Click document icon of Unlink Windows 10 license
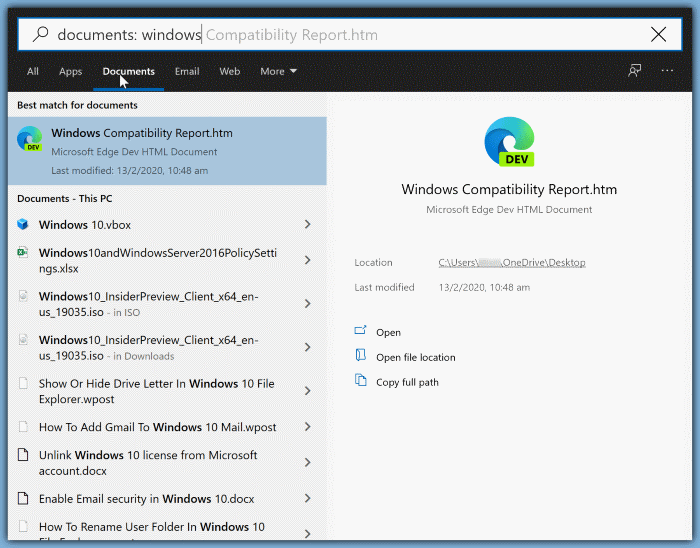 click(23, 455)
